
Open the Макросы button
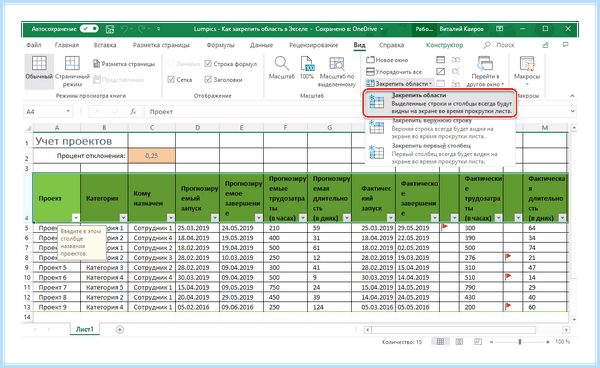527,72
